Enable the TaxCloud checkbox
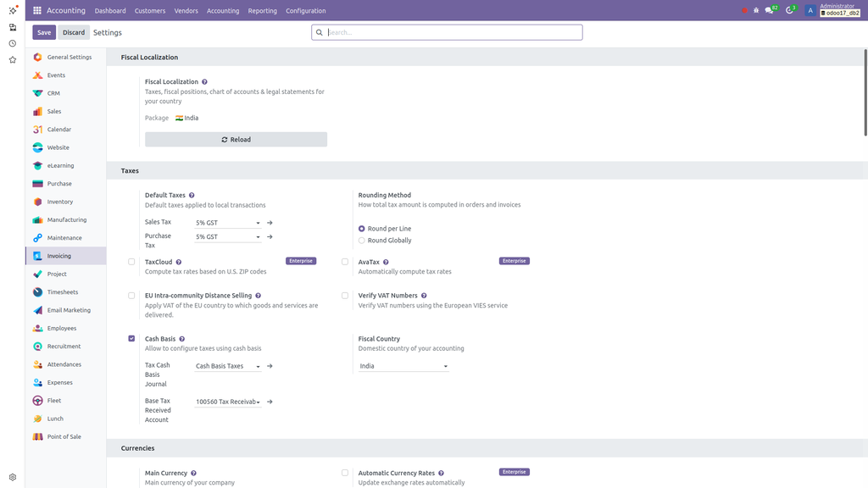Image resolution: width=868 pixels, height=488 pixels. (131, 261)
